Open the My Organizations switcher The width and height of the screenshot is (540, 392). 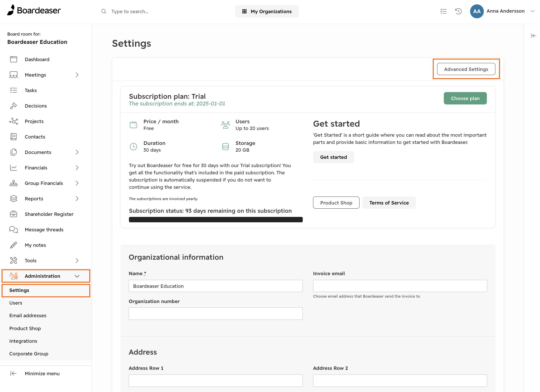(267, 11)
